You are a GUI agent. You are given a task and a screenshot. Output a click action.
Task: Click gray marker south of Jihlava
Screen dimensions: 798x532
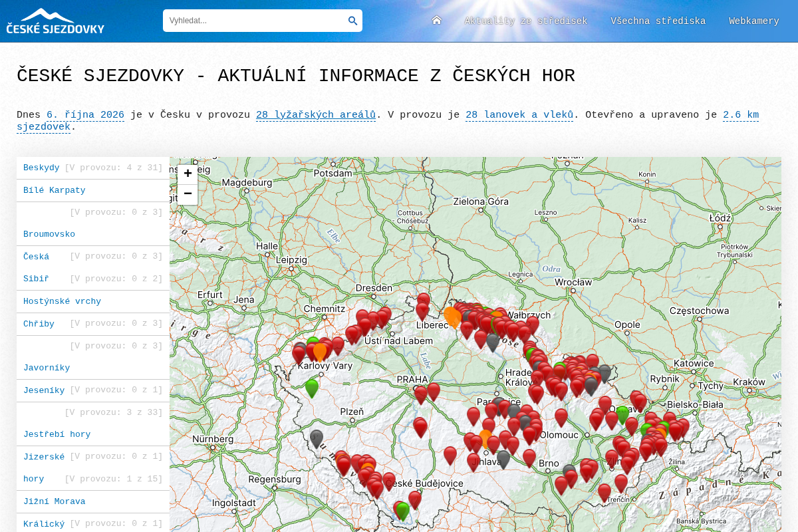pyautogui.click(x=503, y=460)
